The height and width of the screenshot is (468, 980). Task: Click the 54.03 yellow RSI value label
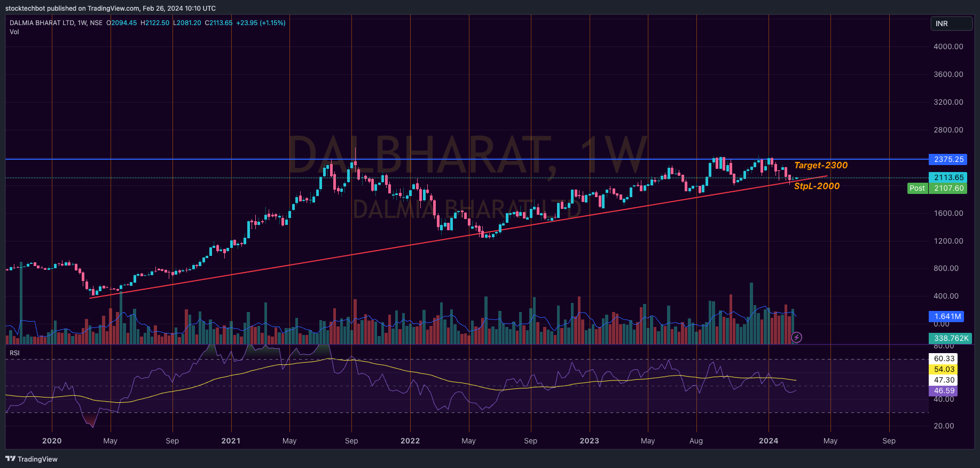click(944, 369)
